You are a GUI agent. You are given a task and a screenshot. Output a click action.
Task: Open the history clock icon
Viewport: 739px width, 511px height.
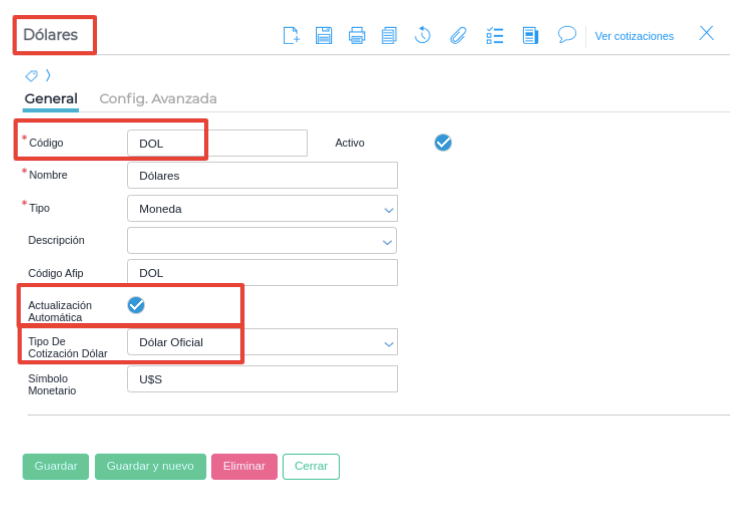click(423, 35)
